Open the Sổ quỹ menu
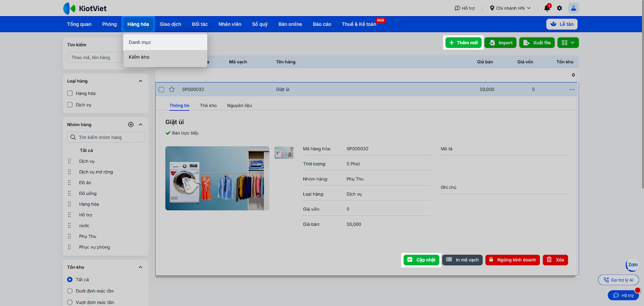Image resolution: width=644 pixels, height=306 pixels. pyautogui.click(x=260, y=24)
